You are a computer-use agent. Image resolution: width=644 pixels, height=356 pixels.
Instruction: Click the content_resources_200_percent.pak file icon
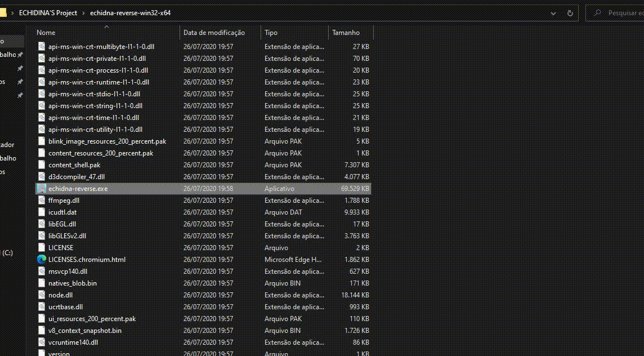tap(41, 153)
